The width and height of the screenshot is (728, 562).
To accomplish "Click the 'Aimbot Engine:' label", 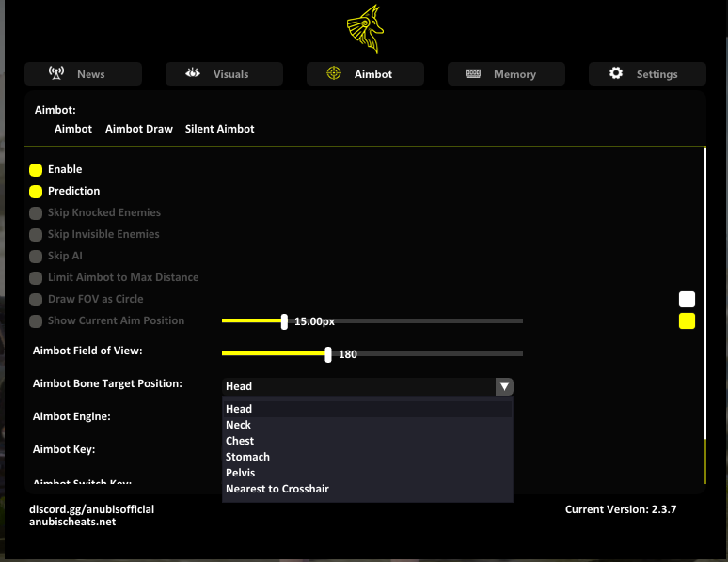I will (x=71, y=416).
